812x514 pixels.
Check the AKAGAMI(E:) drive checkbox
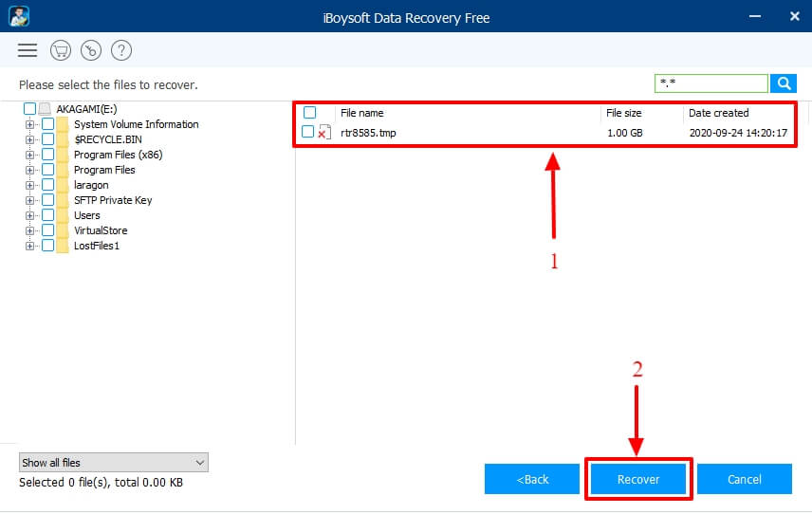click(29, 109)
